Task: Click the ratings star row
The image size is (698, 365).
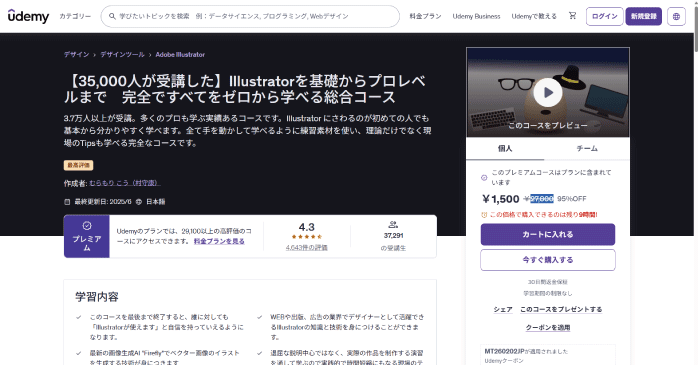Action: click(x=307, y=236)
